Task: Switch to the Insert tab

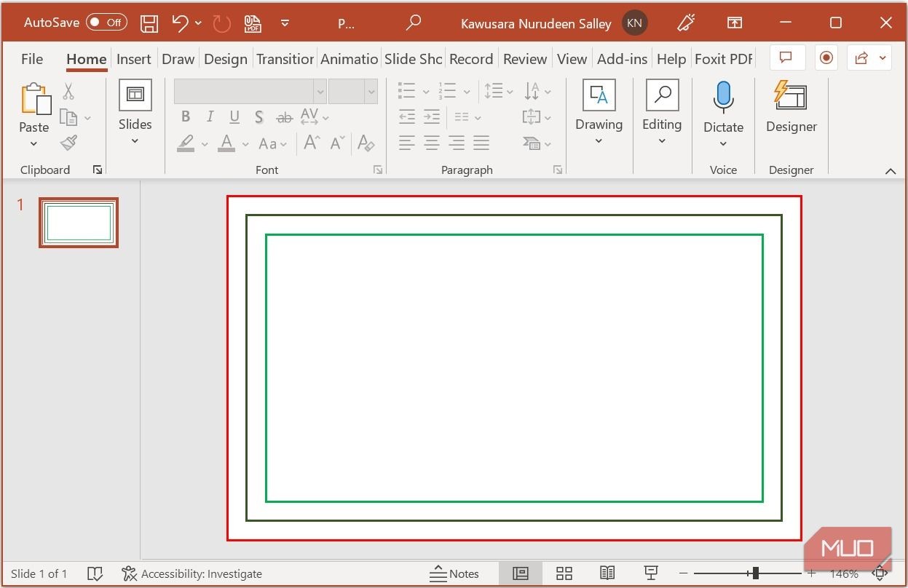Action: click(x=134, y=59)
